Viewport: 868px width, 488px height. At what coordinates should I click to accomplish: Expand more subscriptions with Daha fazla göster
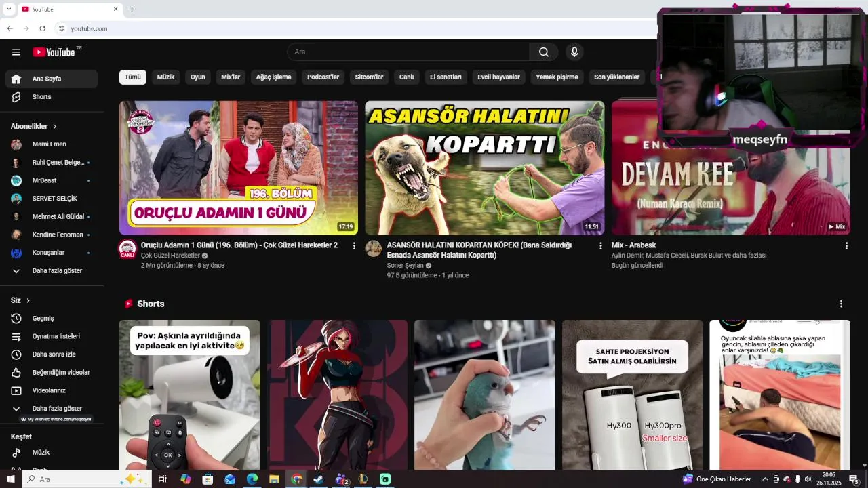coord(52,271)
